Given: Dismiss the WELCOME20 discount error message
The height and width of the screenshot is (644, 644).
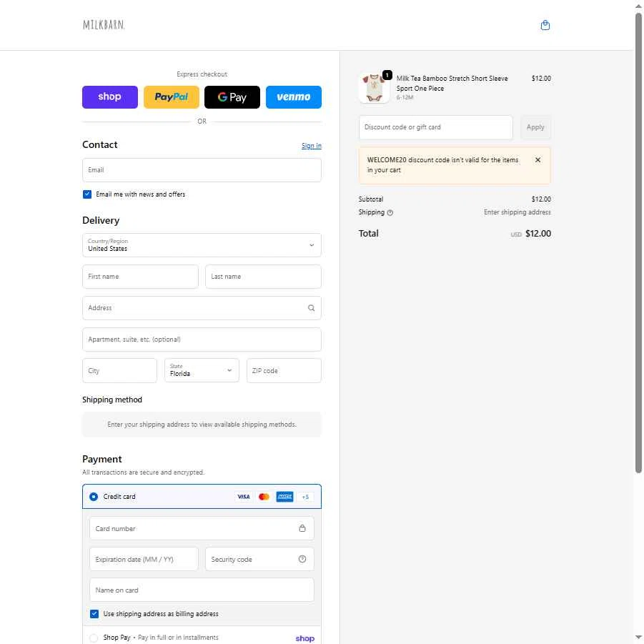Looking at the screenshot, I should click(538, 160).
